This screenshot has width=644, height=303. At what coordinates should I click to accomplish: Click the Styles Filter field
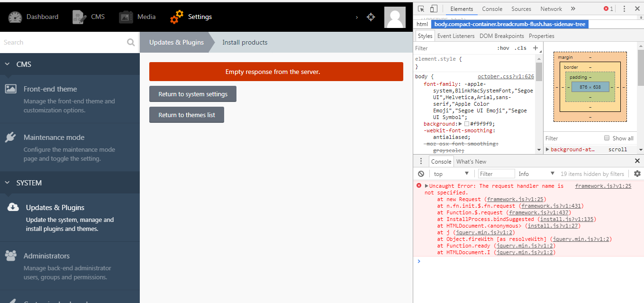point(454,48)
